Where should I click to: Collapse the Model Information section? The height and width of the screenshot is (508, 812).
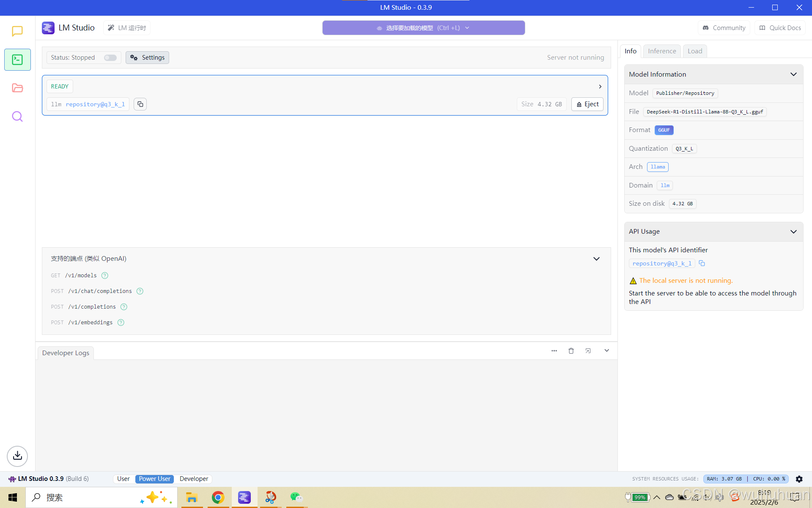(793, 75)
